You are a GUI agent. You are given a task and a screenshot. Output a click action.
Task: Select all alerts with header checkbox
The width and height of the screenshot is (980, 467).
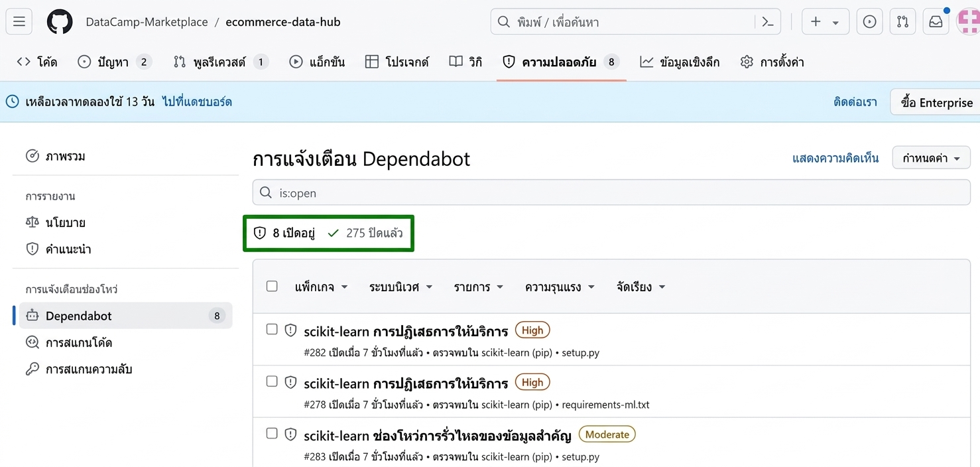(x=272, y=286)
